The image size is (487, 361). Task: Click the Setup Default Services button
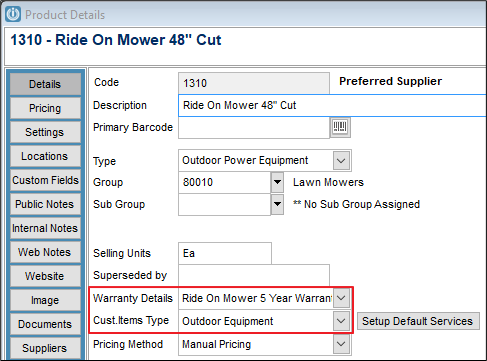[418, 321]
